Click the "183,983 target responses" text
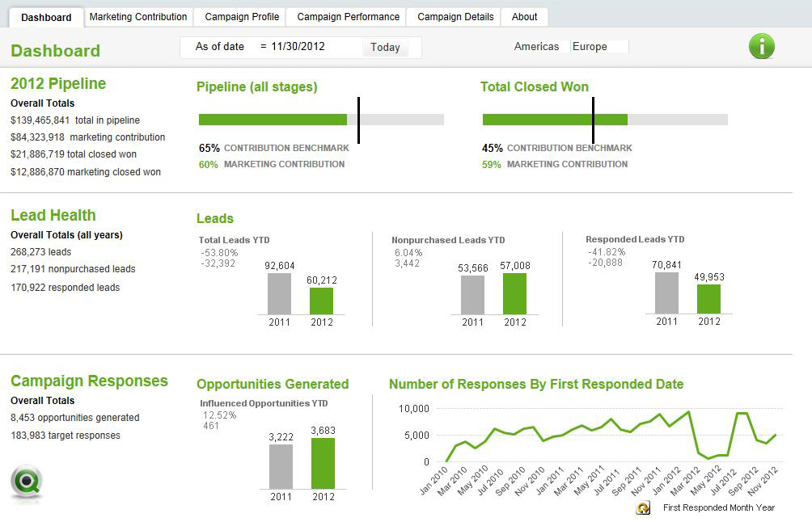 point(66,435)
